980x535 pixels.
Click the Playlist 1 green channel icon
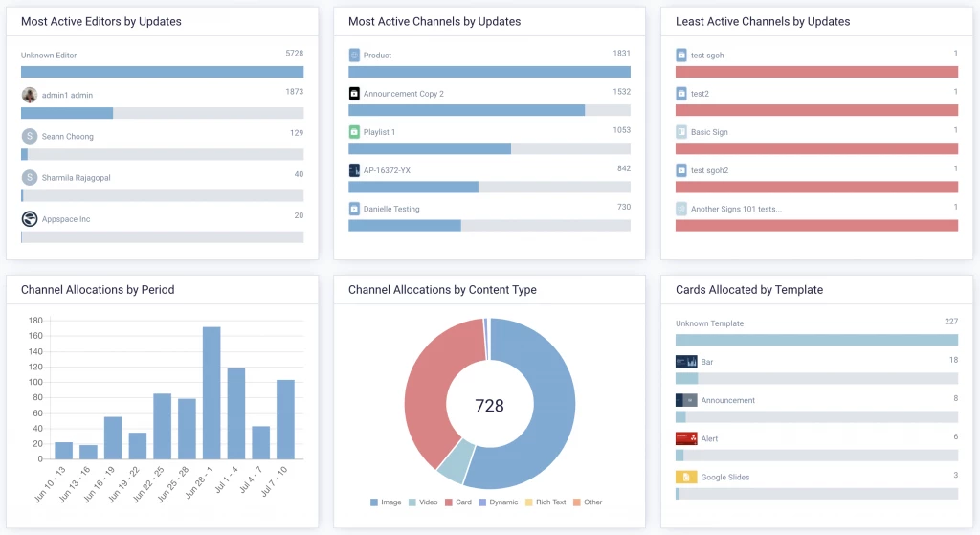click(354, 132)
